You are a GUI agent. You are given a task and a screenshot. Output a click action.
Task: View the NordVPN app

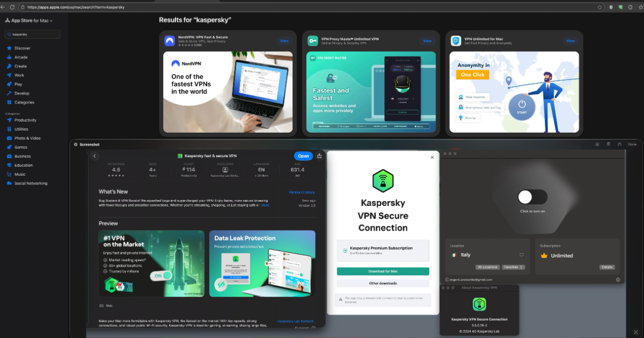284,41
